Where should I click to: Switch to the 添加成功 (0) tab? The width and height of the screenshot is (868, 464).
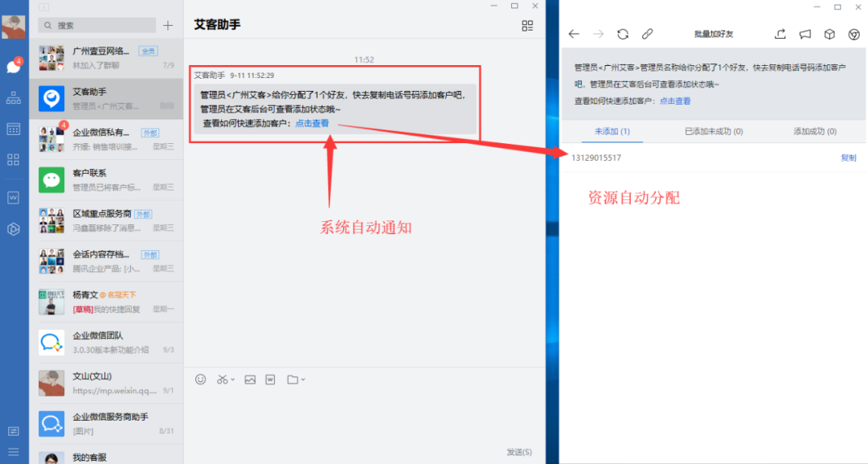pos(814,131)
